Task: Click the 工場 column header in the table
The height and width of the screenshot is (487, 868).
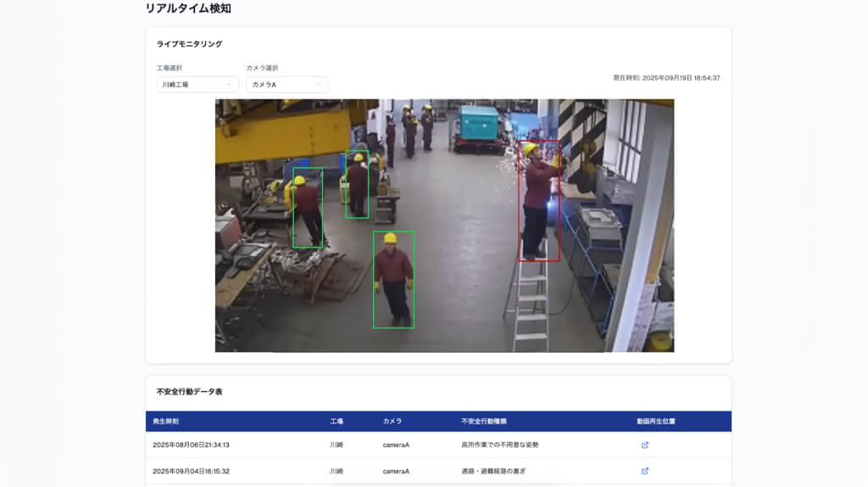Action: (337, 421)
